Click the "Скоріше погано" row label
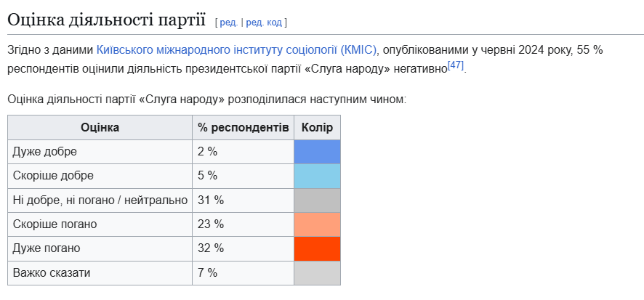Image resolution: width=644 pixels, height=300 pixels. (55, 224)
